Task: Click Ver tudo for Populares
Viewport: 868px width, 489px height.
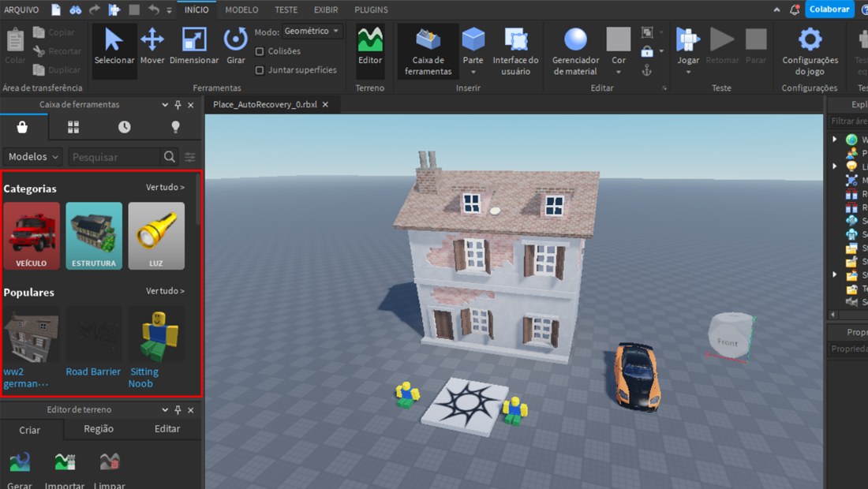Action: (165, 291)
